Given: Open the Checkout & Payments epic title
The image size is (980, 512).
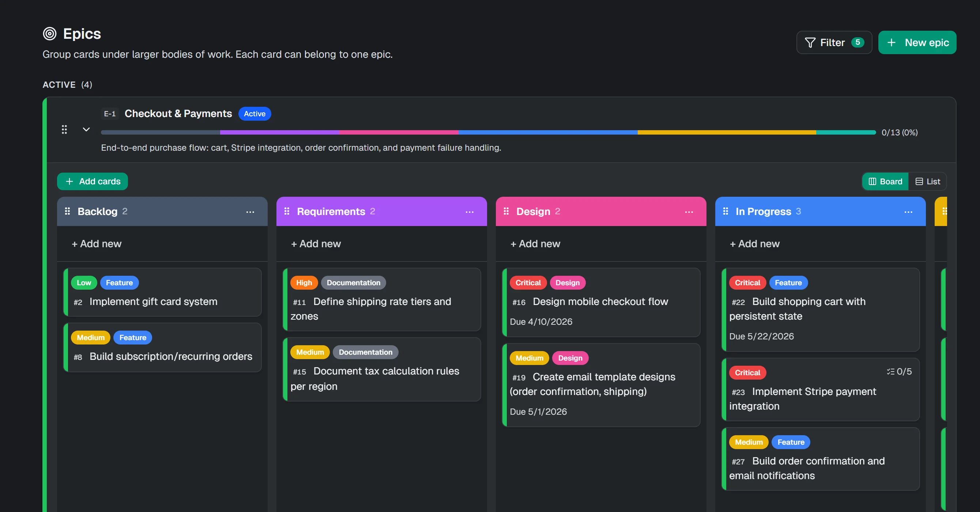Looking at the screenshot, I should (178, 114).
